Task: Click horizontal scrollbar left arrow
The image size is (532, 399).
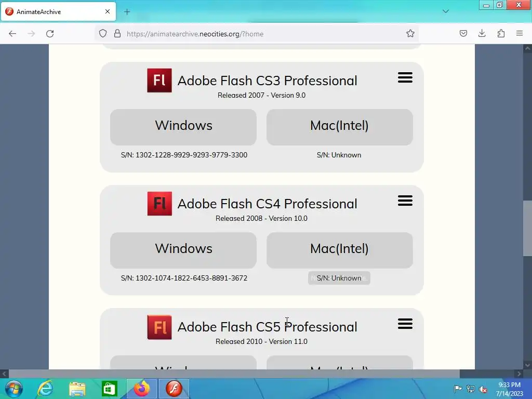Action: [4, 374]
